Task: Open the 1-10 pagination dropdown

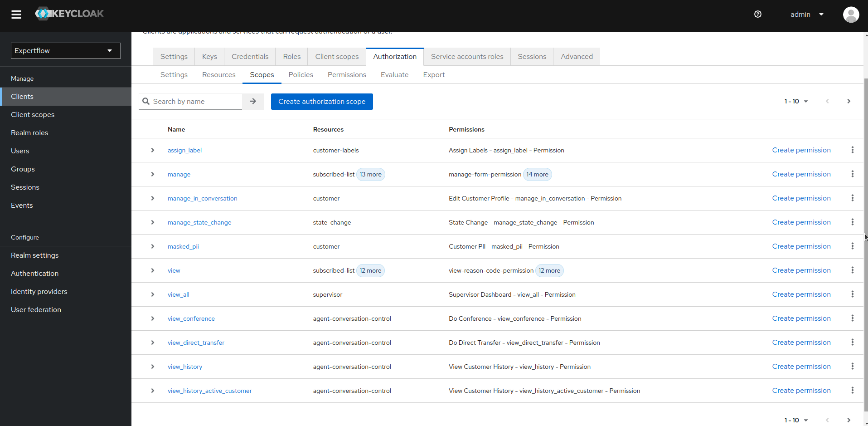Action: pyautogui.click(x=796, y=101)
